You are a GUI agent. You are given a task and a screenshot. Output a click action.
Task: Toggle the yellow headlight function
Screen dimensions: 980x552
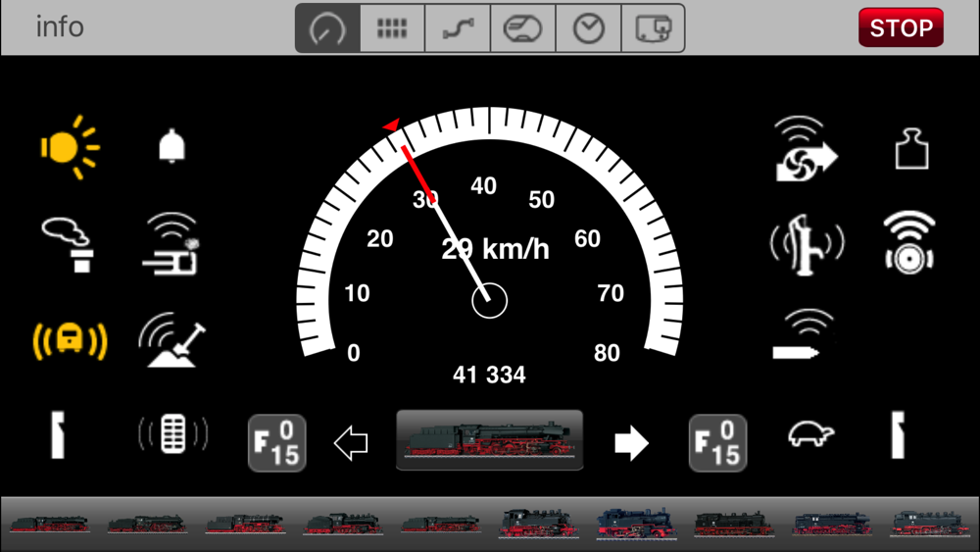(x=70, y=147)
